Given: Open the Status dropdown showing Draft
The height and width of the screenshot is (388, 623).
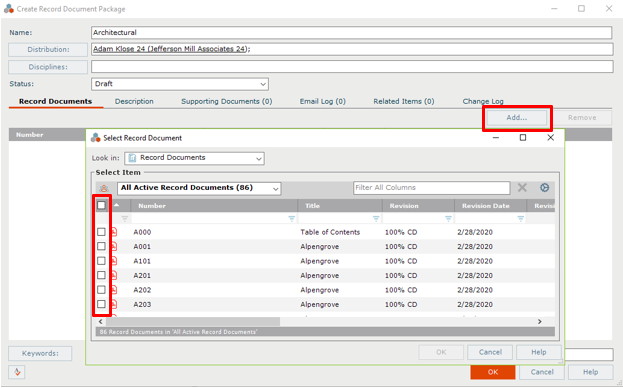Looking at the screenshot, I should click(x=180, y=84).
